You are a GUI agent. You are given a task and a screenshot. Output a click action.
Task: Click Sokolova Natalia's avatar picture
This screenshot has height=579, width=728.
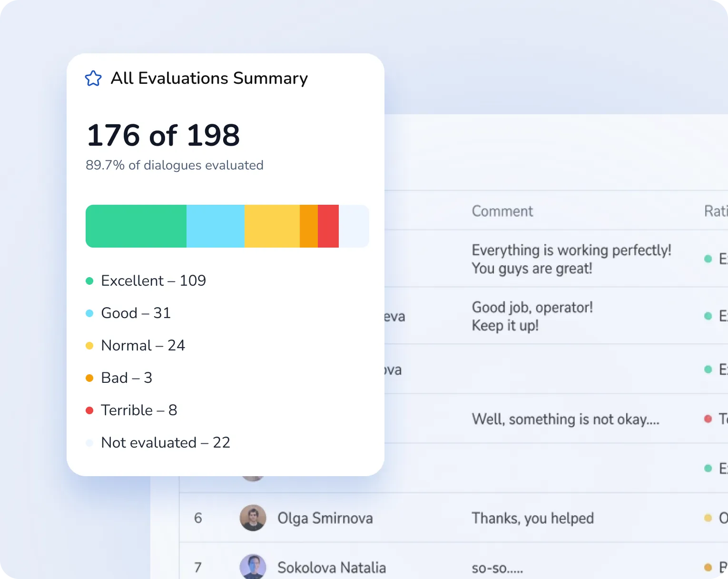point(253,567)
